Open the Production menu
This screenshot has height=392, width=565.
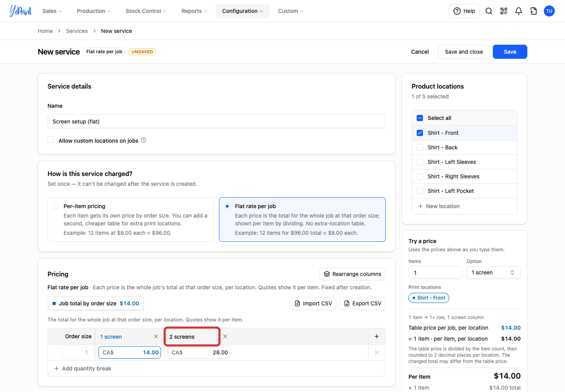click(x=94, y=11)
